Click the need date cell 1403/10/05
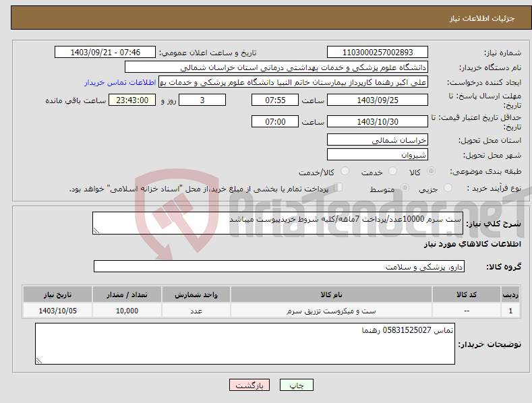The height and width of the screenshot is (403, 532). [58, 311]
